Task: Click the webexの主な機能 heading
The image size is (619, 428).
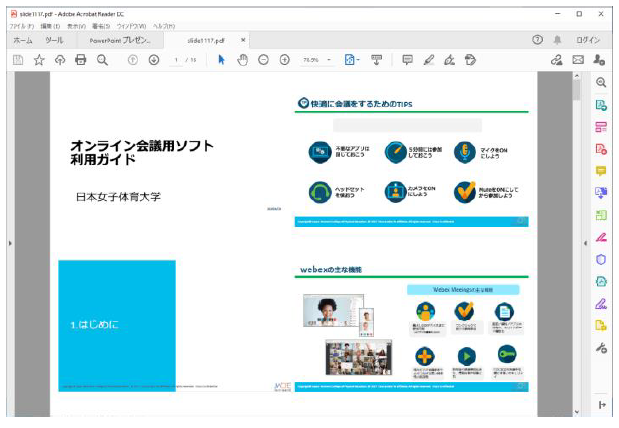Action: pyautogui.click(x=330, y=270)
